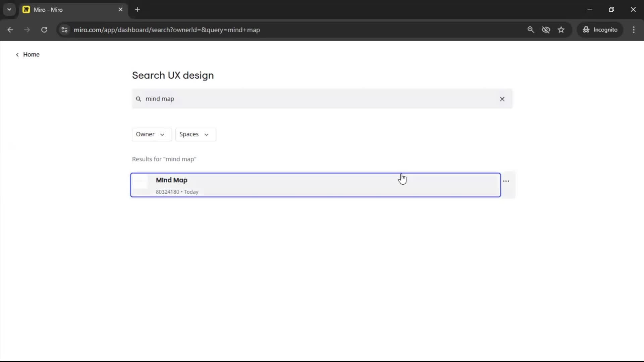Viewport: 644px width, 362px height.
Task: Open the Owner filter dropdown
Action: 152,134
